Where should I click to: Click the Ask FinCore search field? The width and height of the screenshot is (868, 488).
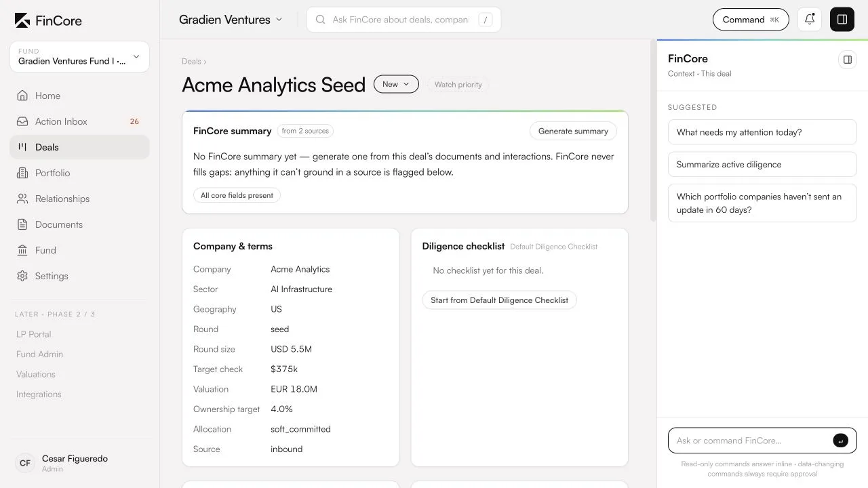403,20
